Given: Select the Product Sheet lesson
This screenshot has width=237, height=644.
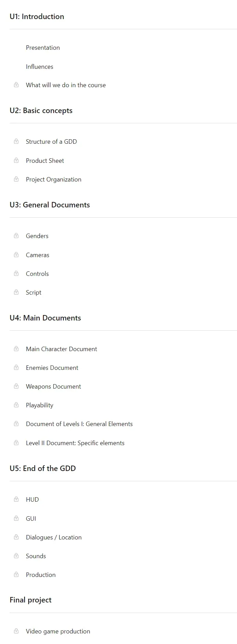Looking at the screenshot, I should [x=45, y=161].
